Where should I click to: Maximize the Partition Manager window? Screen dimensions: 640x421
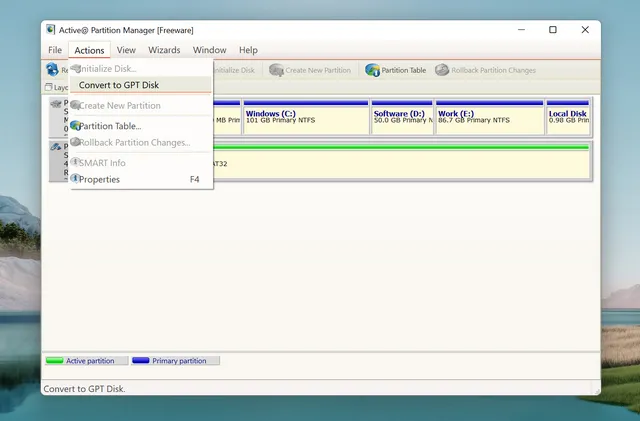click(553, 30)
